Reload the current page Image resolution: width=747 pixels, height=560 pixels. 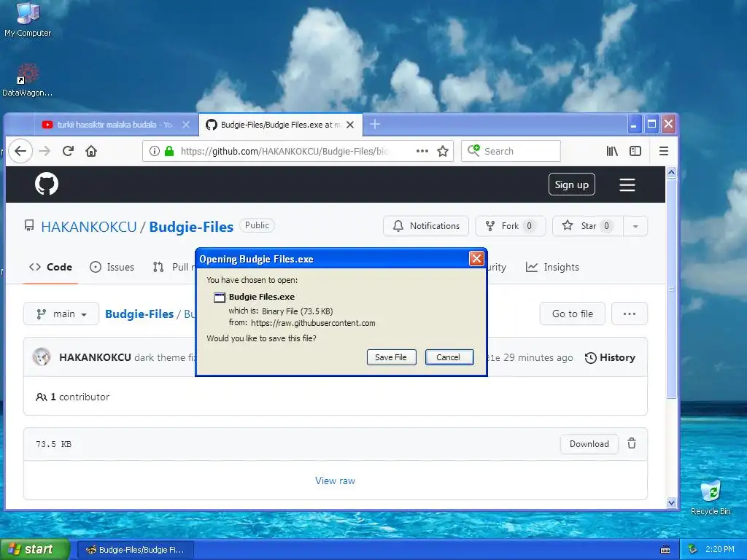tap(68, 151)
